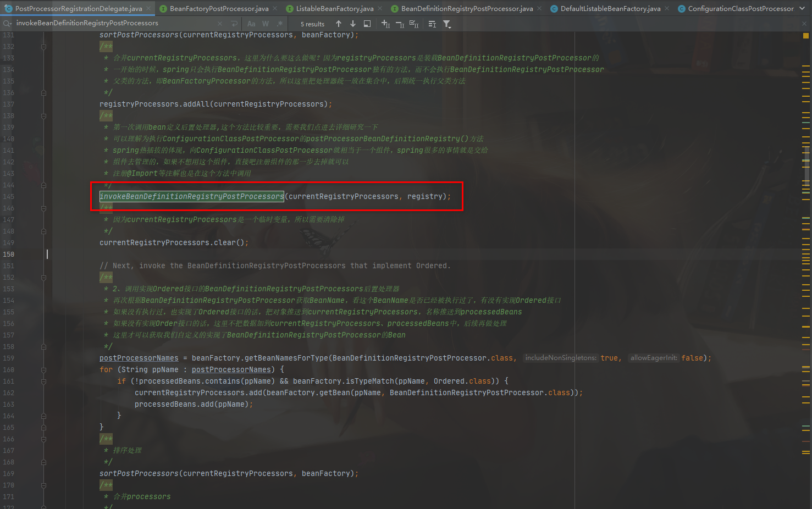Collapse the comment block at line 132
This screenshot has height=509, width=812.
(43, 47)
